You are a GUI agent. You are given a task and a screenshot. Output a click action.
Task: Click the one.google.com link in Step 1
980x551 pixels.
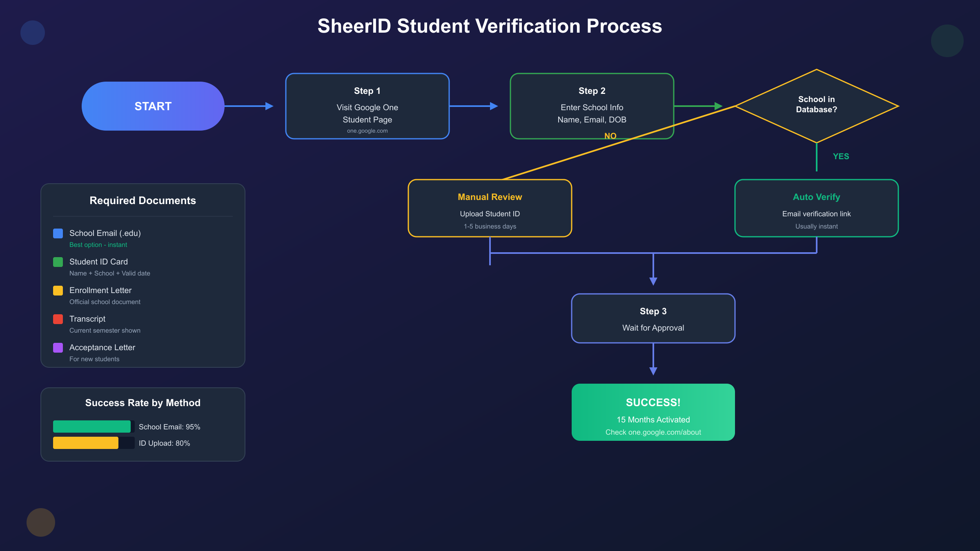(x=367, y=131)
